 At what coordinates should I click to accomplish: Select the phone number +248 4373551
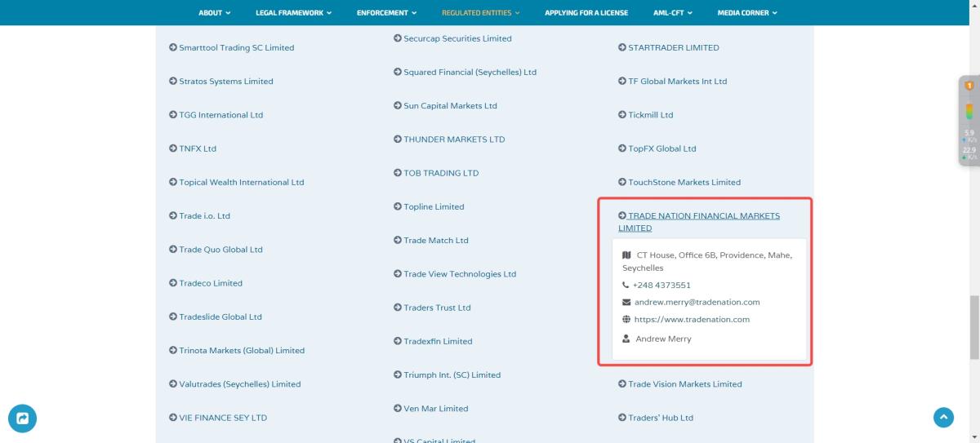[x=661, y=286]
